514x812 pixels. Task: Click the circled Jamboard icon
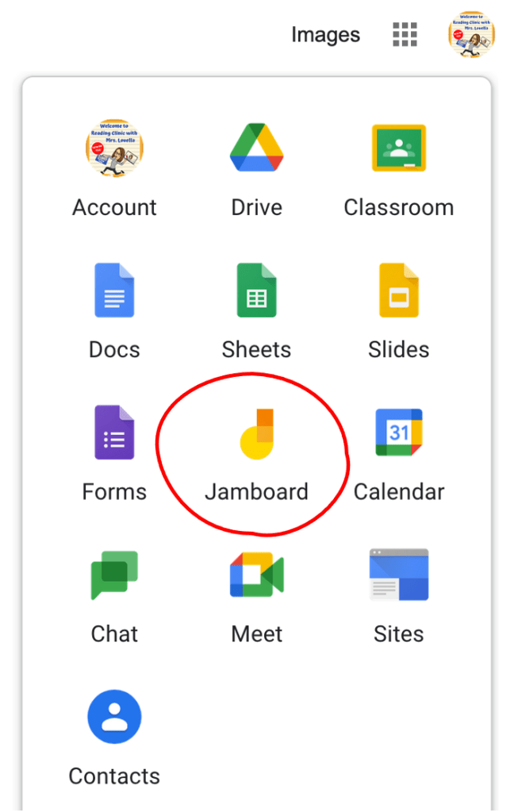click(256, 433)
